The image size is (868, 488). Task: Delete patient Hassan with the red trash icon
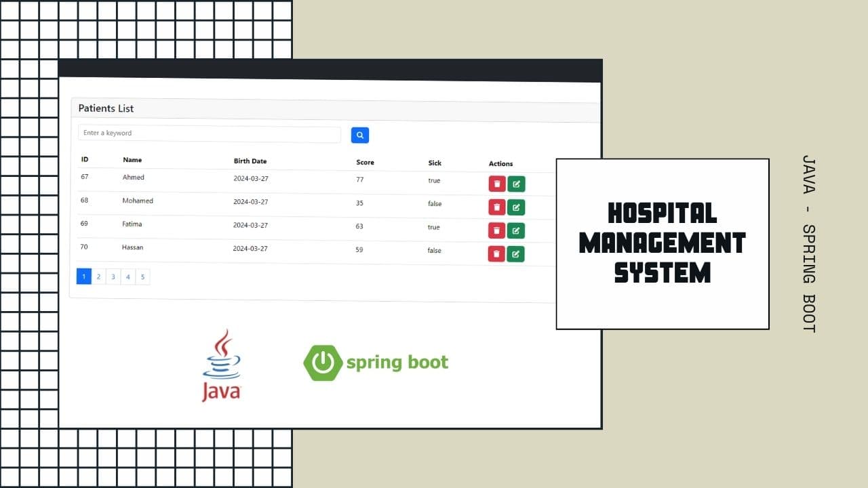[497, 254]
